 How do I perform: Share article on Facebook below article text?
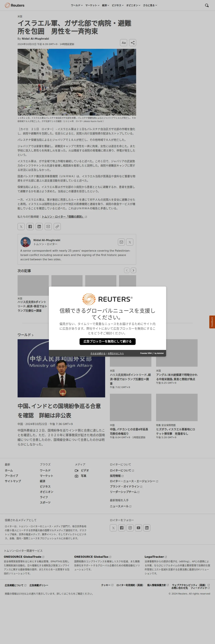(x=30, y=227)
